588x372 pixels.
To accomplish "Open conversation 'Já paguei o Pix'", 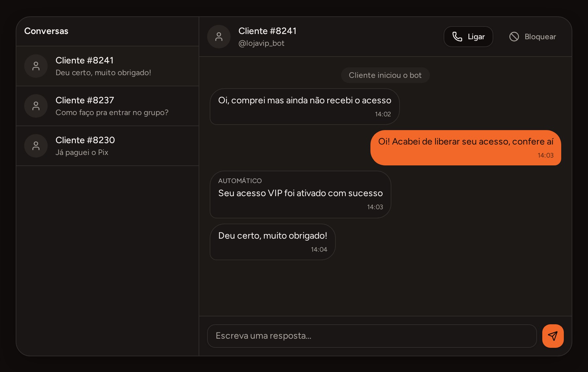I will pos(107,146).
